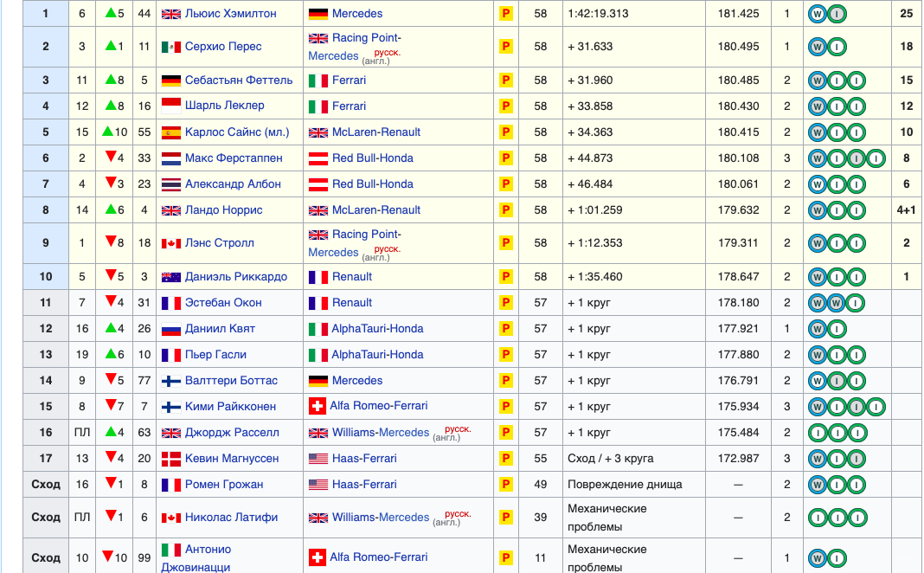Click the Pirelli P icon in Ферстаппен's row
The width and height of the screenshot is (924, 573).
pos(505,158)
